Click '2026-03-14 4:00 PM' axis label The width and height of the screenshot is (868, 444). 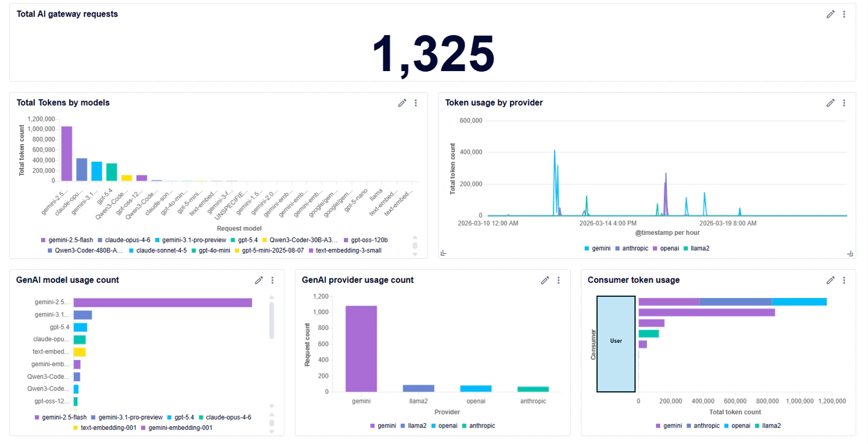click(608, 223)
